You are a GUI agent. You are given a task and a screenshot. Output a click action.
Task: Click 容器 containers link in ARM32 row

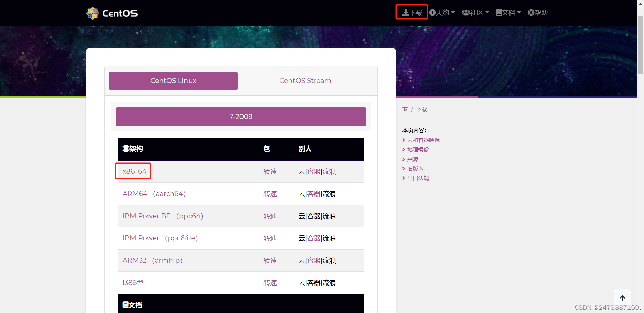(x=314, y=261)
